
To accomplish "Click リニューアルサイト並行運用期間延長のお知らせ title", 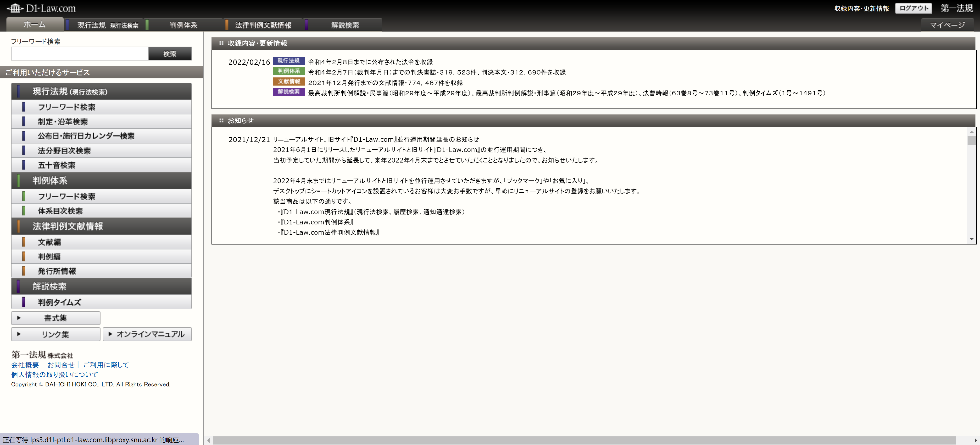I will coord(376,140).
